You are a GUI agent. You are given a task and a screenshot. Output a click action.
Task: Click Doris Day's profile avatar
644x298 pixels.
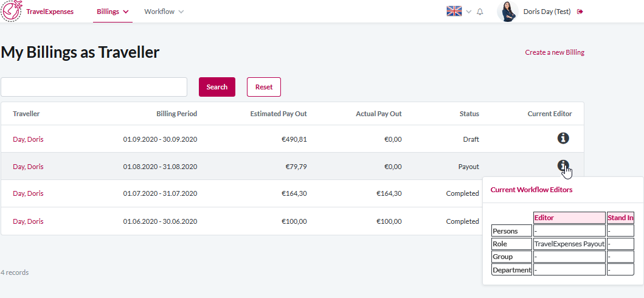pyautogui.click(x=507, y=12)
